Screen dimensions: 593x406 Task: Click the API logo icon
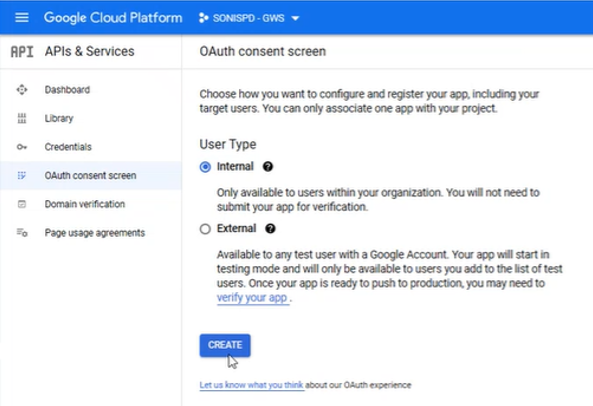coord(22,51)
